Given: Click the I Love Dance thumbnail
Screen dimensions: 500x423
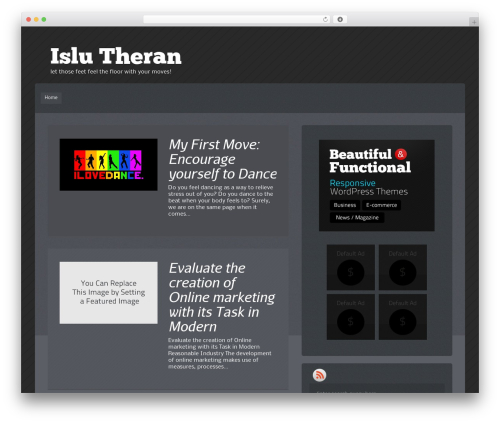Looking at the screenshot, I should click(x=108, y=165).
